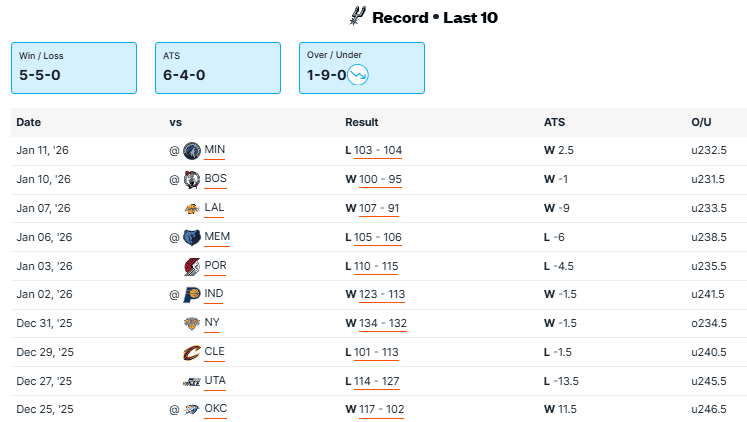Screen dimensions: 747x422
Task: Click the Lakers team logo
Action: tap(192, 209)
